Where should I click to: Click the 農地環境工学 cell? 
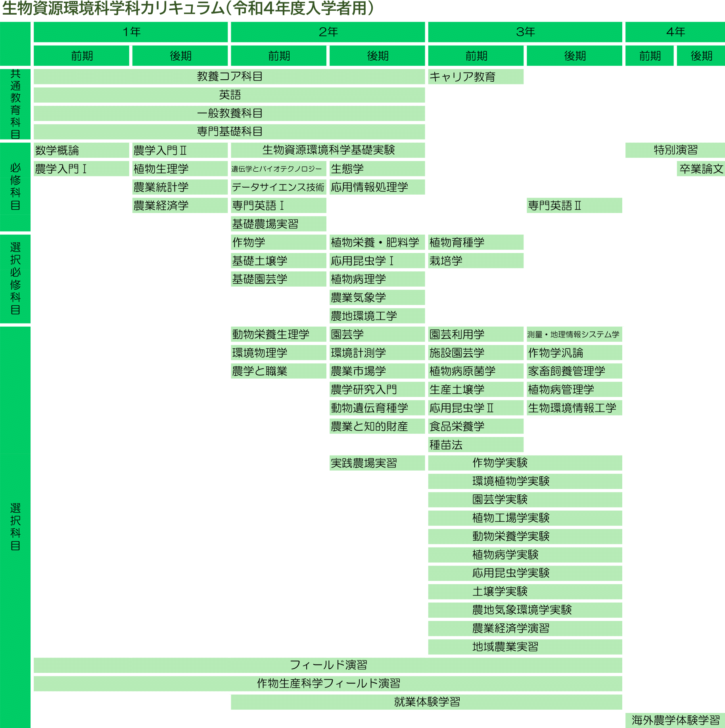tap(377, 316)
